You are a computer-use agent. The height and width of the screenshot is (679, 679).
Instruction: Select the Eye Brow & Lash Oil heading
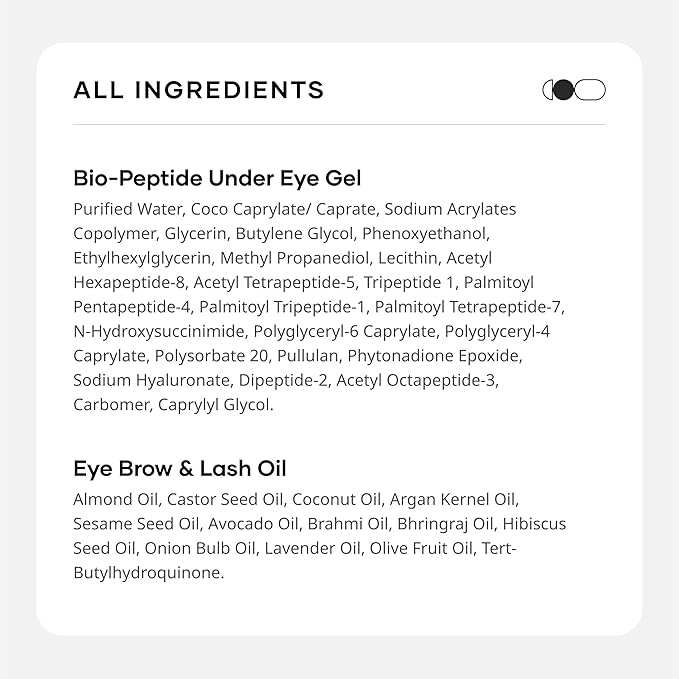point(180,468)
